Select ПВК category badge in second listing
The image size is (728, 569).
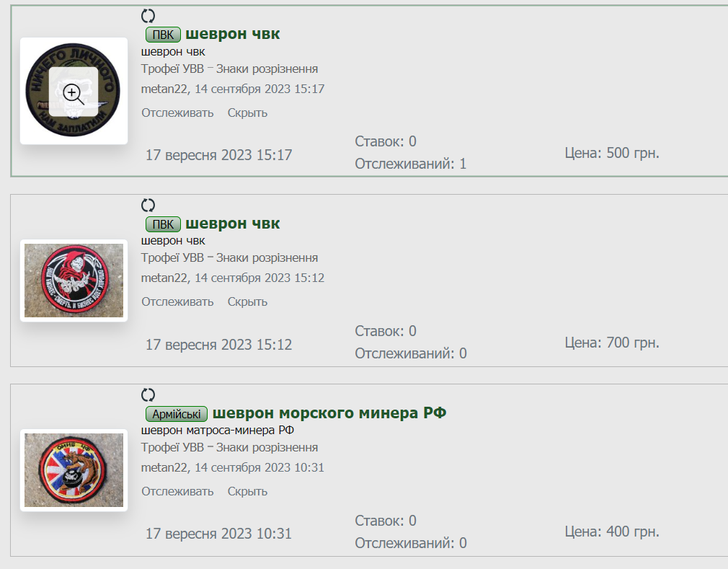click(x=163, y=224)
